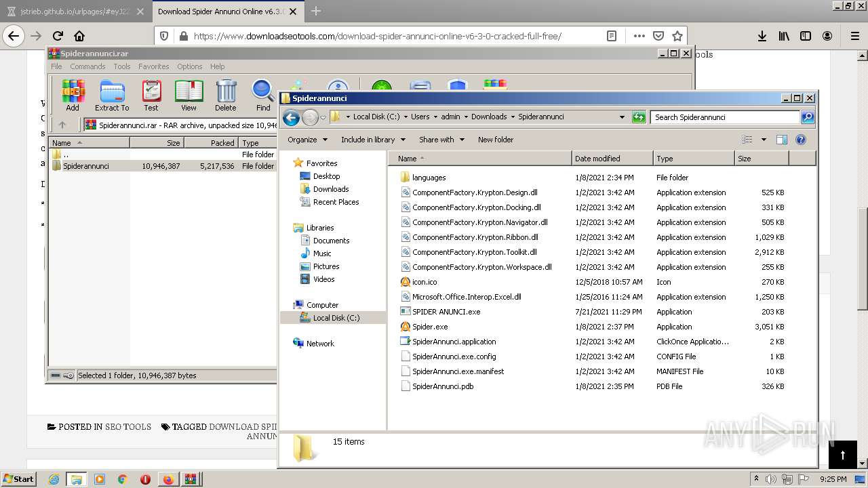Screen dimensions: 868x488
Task: Click the Internet Explorer taskbar icon
Action: [x=54, y=479]
